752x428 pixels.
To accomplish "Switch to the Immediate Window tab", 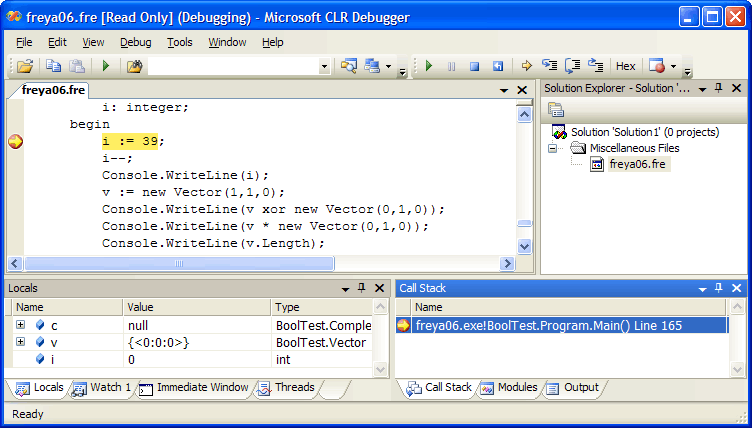I will 194,388.
